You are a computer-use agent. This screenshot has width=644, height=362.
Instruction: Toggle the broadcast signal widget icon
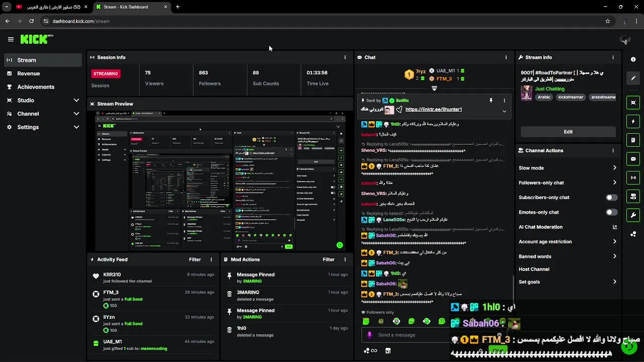(633, 177)
